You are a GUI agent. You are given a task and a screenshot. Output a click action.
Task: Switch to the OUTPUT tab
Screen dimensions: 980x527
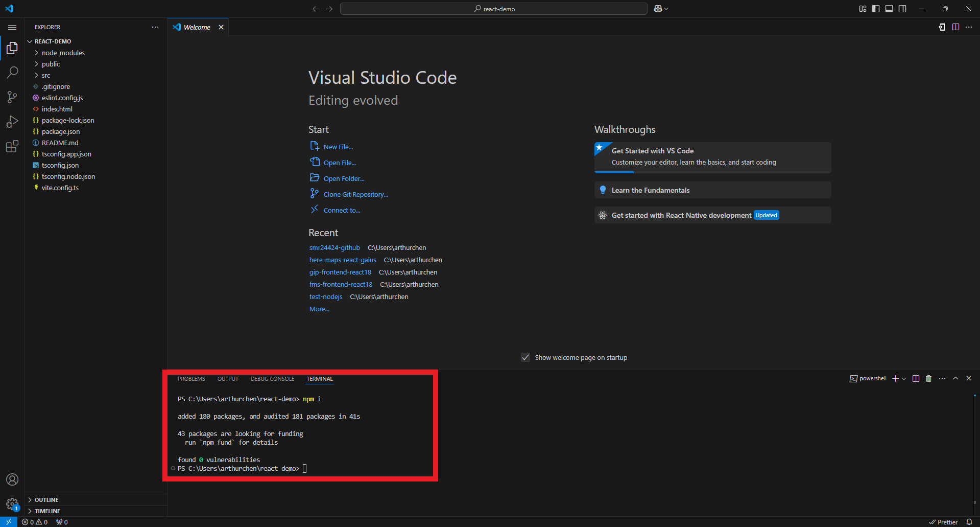coord(228,379)
